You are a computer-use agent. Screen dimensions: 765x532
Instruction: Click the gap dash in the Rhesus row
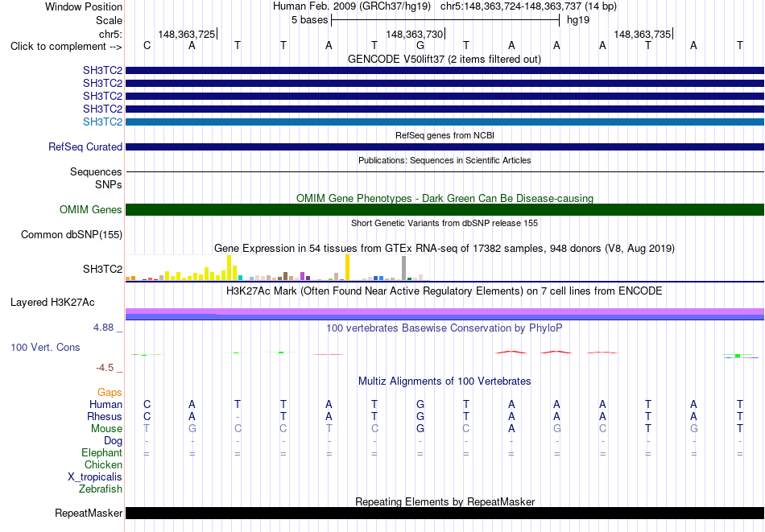pyautogui.click(x=238, y=418)
